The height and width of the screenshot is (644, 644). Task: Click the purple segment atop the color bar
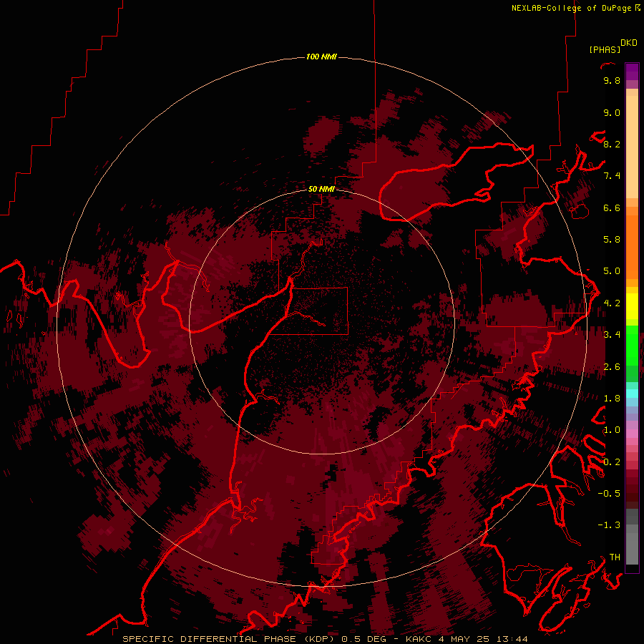click(632, 72)
